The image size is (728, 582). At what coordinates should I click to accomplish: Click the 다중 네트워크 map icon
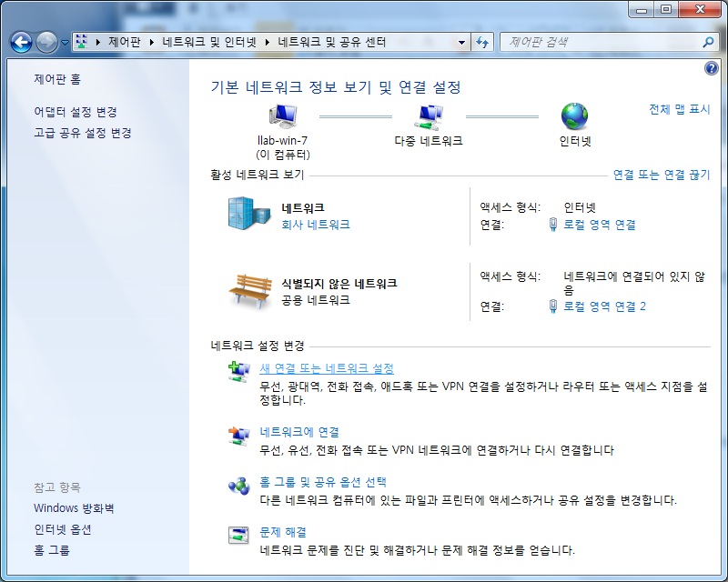tap(429, 117)
